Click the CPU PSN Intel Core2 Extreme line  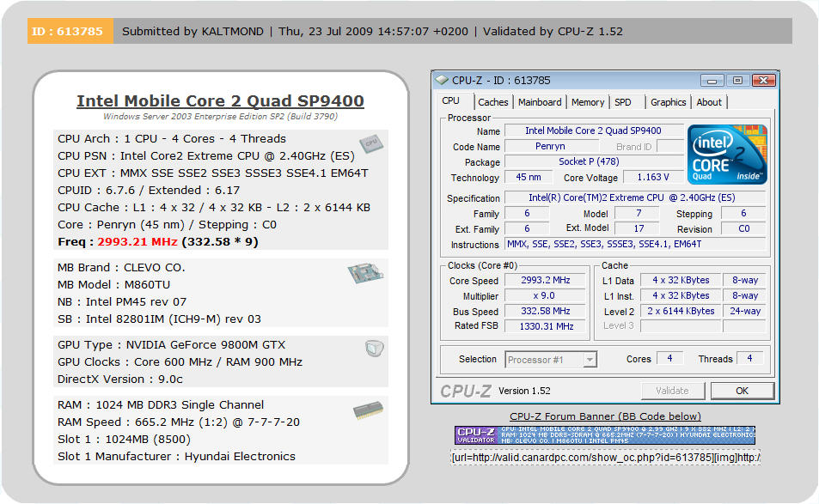coord(205,156)
